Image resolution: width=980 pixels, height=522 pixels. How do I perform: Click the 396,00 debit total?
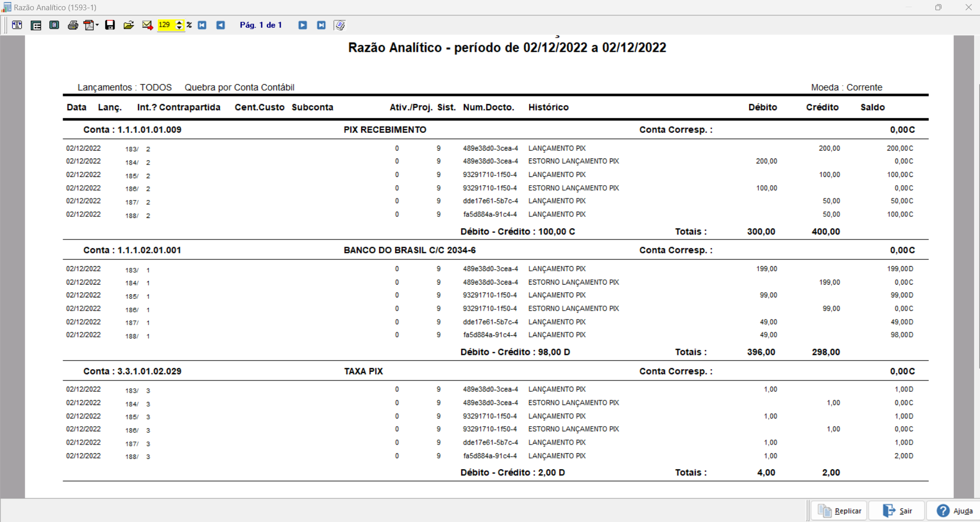tap(761, 352)
